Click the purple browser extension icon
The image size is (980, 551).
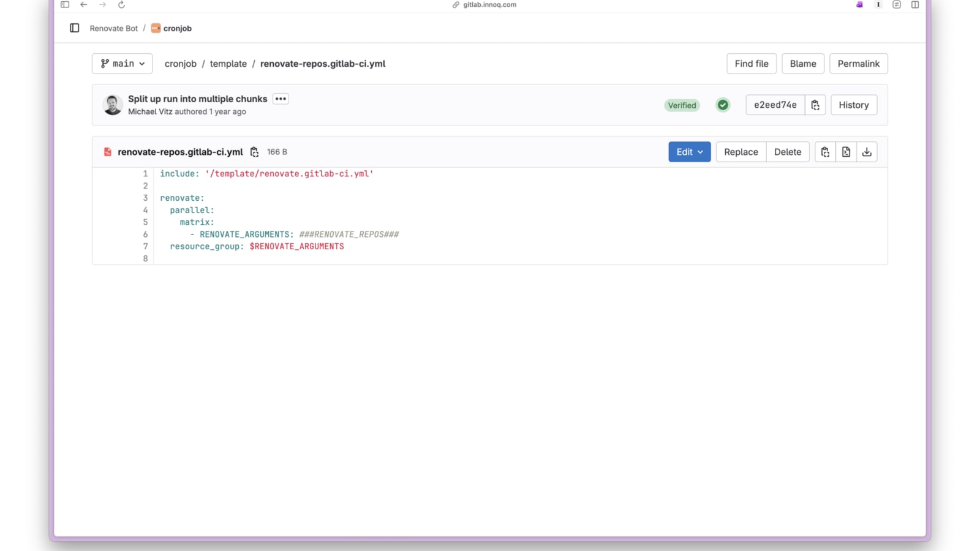pyautogui.click(x=859, y=5)
